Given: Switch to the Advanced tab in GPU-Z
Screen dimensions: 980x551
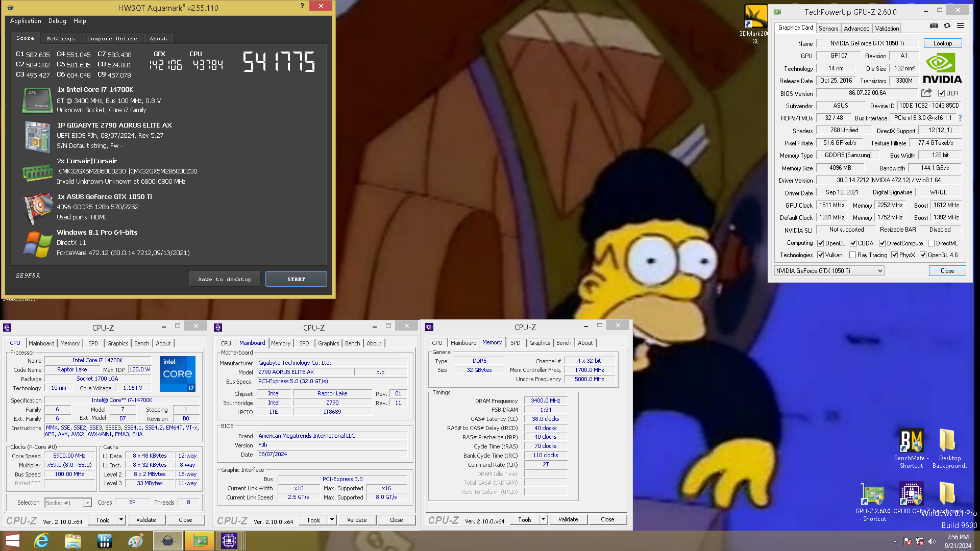Looking at the screenshot, I should pos(856,29).
